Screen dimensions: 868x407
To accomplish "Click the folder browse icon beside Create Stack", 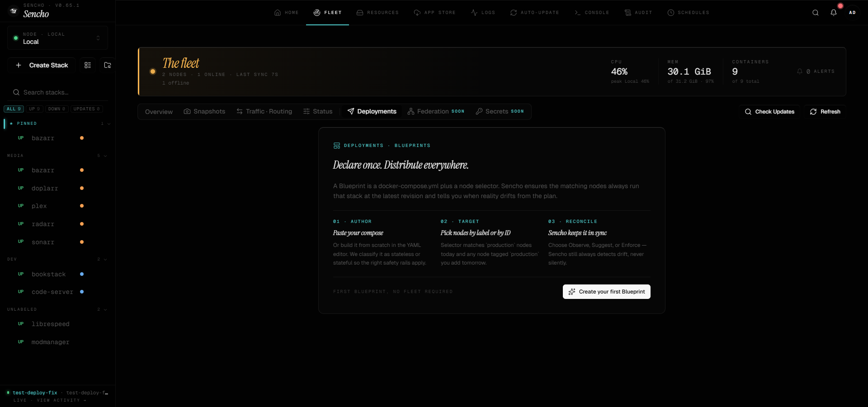I will click(107, 65).
